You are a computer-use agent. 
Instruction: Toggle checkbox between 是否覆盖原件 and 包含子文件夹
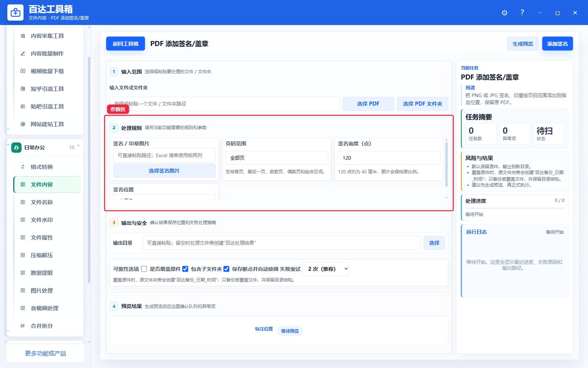[x=185, y=269]
